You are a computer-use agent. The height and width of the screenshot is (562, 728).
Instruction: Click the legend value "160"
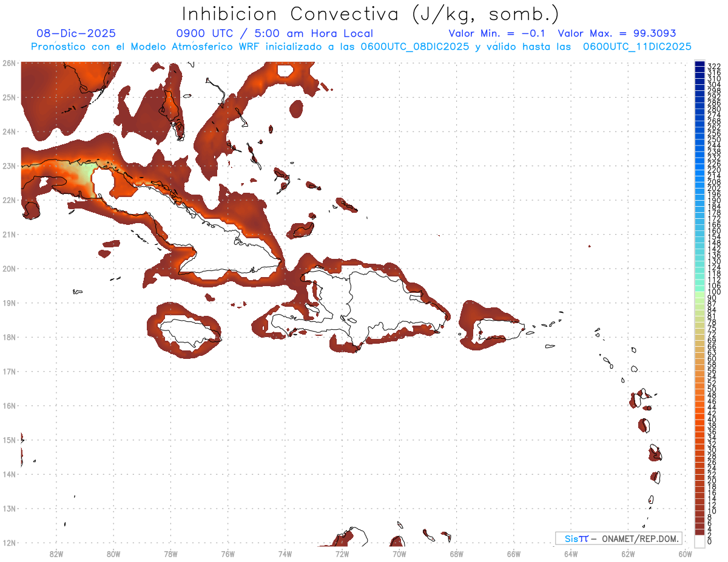point(714,230)
